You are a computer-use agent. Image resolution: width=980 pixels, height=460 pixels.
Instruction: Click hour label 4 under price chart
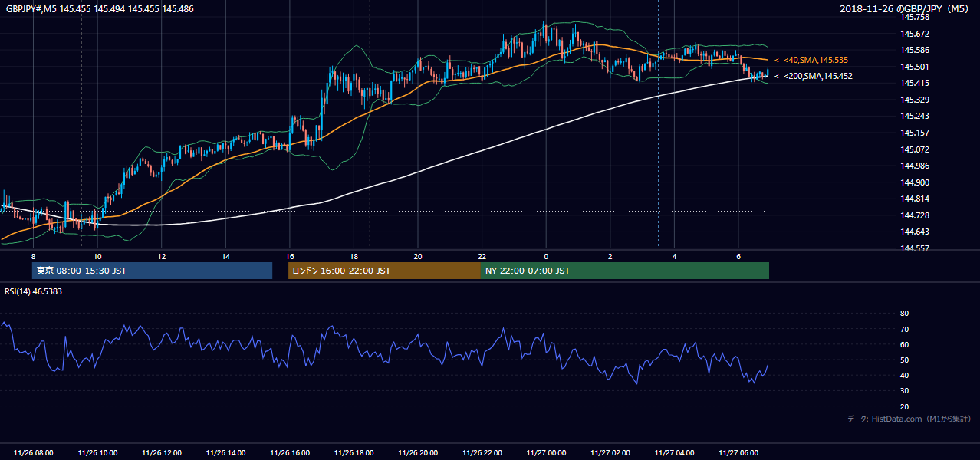point(674,256)
